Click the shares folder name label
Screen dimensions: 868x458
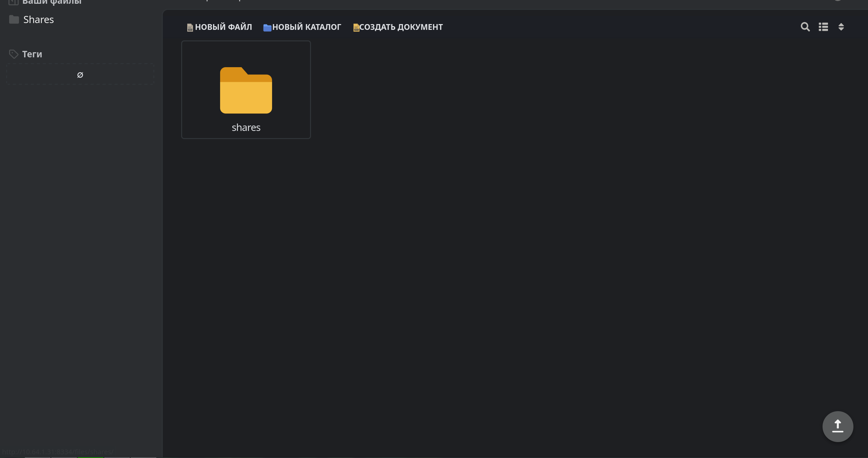246,128
